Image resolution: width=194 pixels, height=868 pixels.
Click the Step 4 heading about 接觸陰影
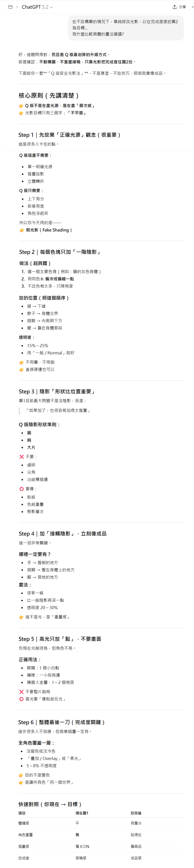pyautogui.click(x=62, y=533)
